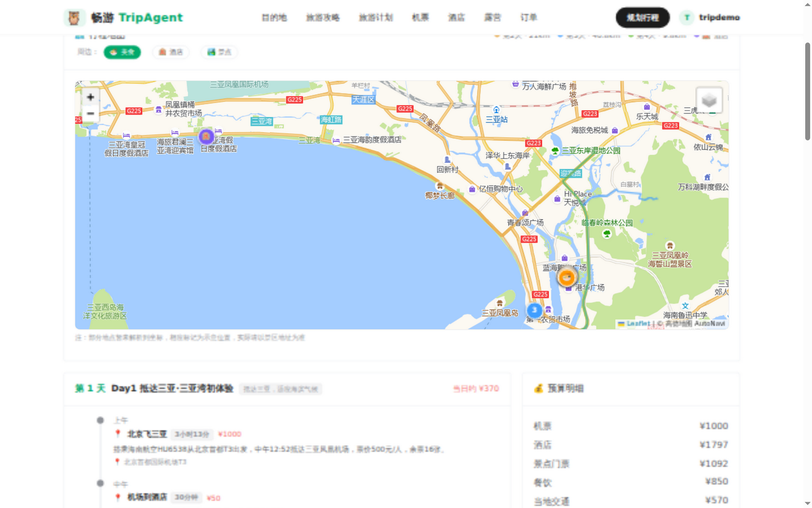Click the page vertical scrollbar thumb
This screenshot has height=508, width=812.
(x=807, y=91)
